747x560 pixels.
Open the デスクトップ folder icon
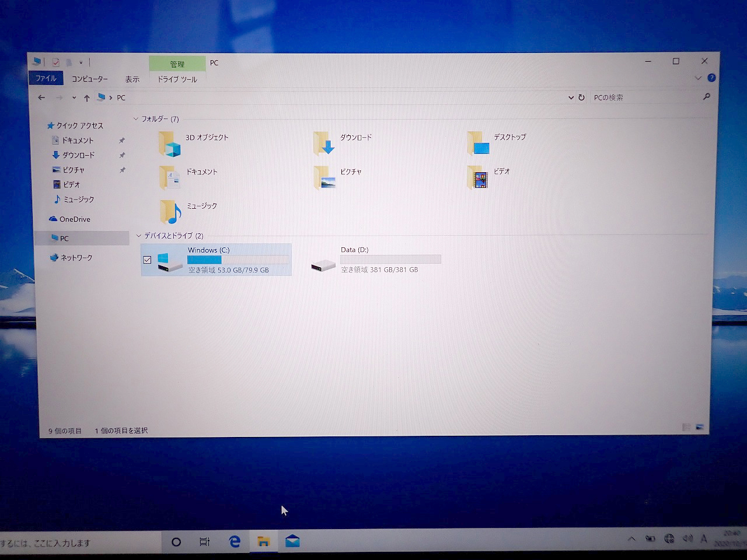coord(479,143)
